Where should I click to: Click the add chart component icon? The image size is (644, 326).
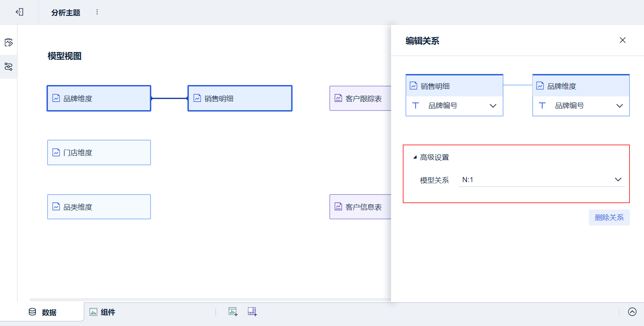click(233, 312)
